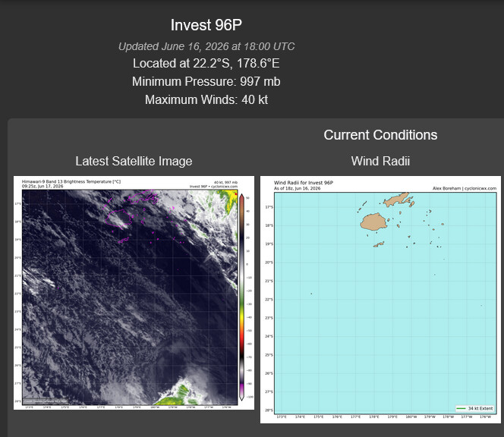
Task: Click 'As of 18z, Jun 16, 2026' caption
Action: pos(297,188)
